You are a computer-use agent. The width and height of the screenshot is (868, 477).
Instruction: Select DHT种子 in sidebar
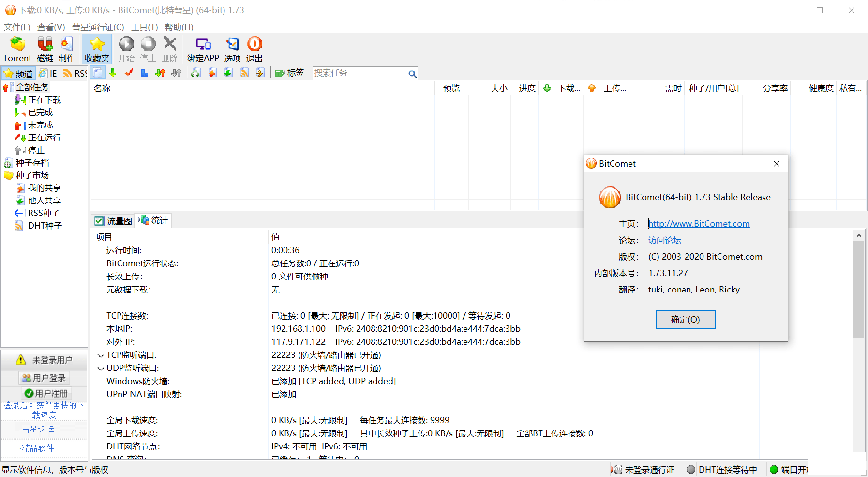click(45, 226)
